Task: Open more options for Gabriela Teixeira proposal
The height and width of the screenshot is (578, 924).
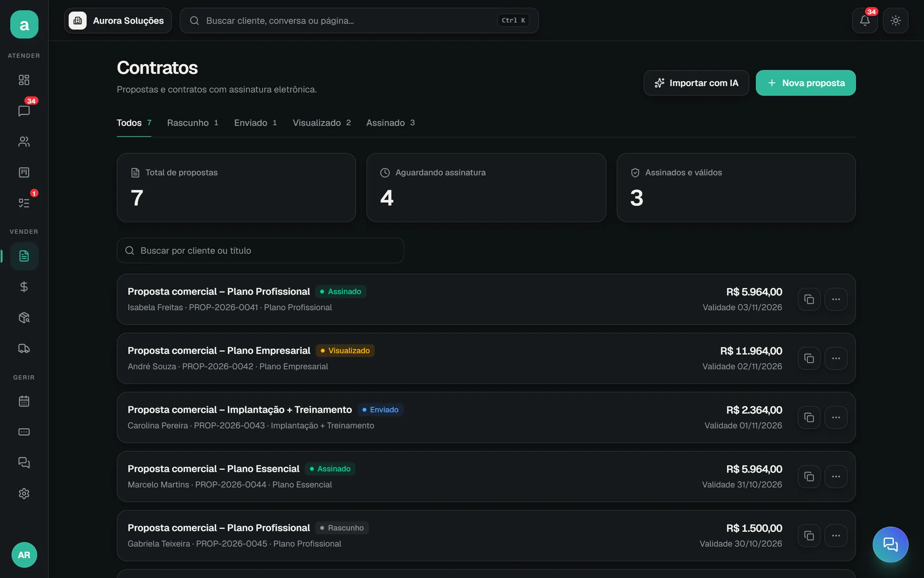Action: coord(836,535)
